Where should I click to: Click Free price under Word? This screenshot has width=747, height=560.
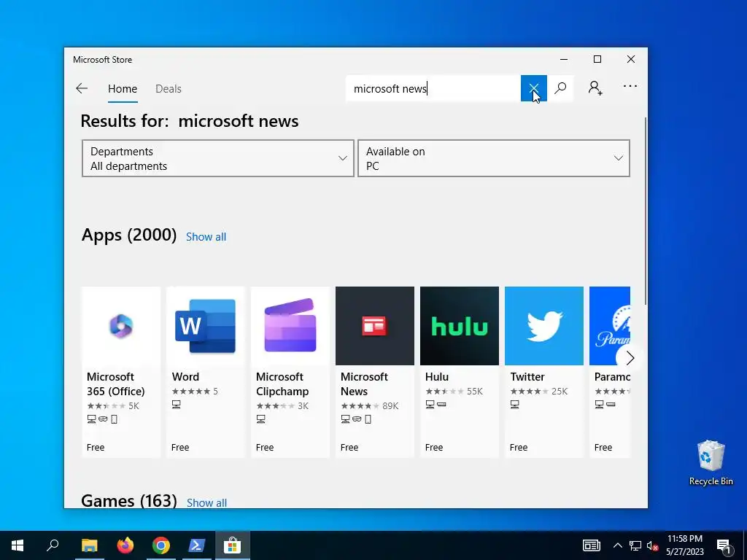click(x=180, y=447)
